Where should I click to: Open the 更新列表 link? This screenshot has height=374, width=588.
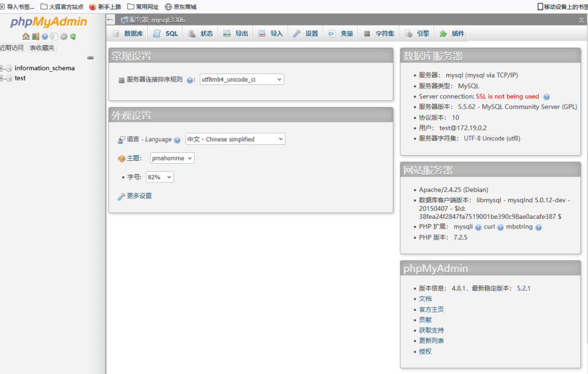(431, 341)
